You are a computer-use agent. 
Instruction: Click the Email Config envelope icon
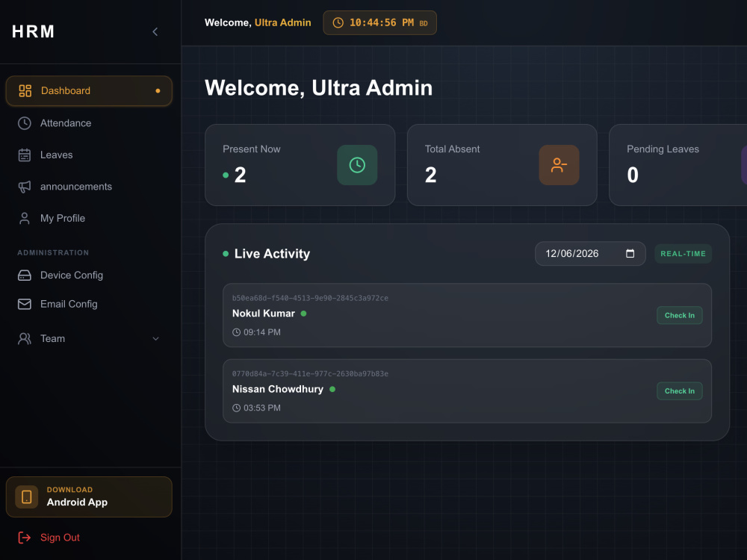[x=25, y=304]
